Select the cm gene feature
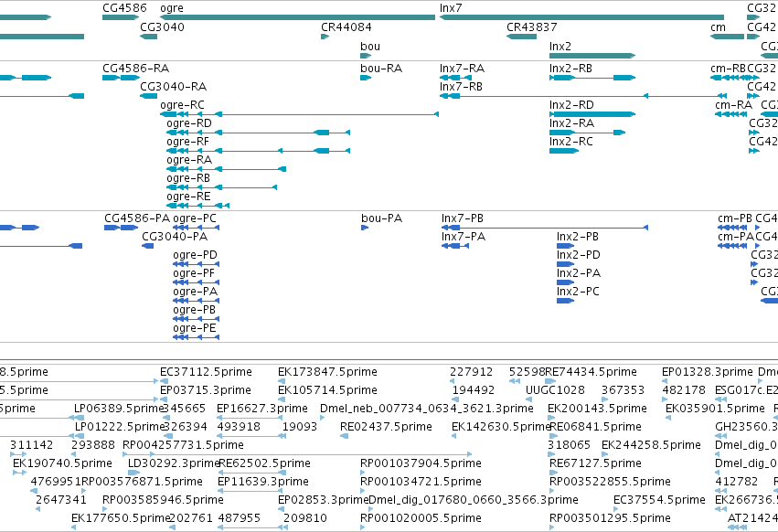 pyautogui.click(x=728, y=37)
